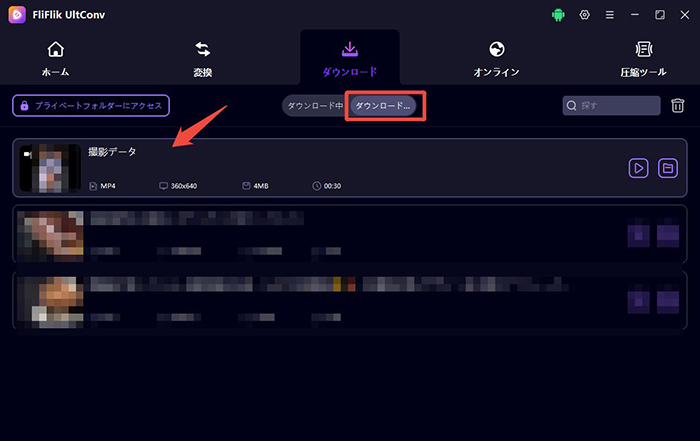Viewport: 700px width, 441px height.
Task: Click the 撮影データ title text
Action: tap(112, 152)
